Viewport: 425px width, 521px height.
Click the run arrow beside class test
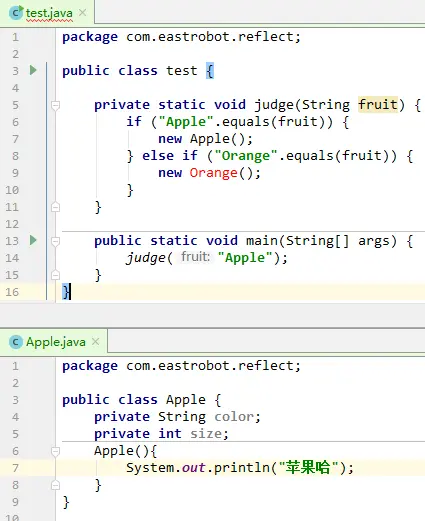[33, 70]
